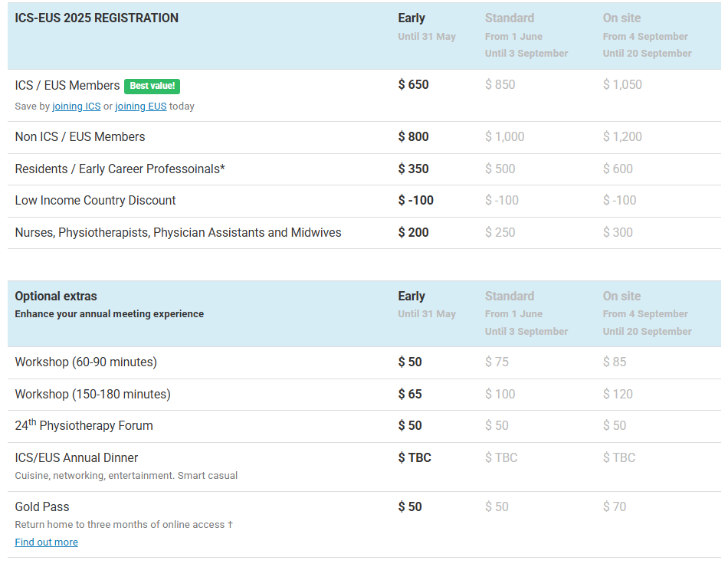The width and height of the screenshot is (728, 567).
Task: Open the 'joining ICS' link
Action: click(x=77, y=107)
